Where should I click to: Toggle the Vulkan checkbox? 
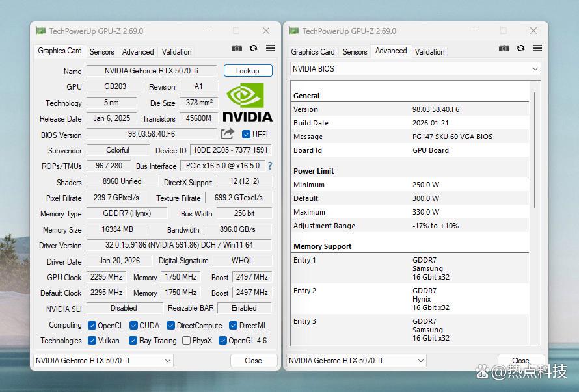point(92,341)
